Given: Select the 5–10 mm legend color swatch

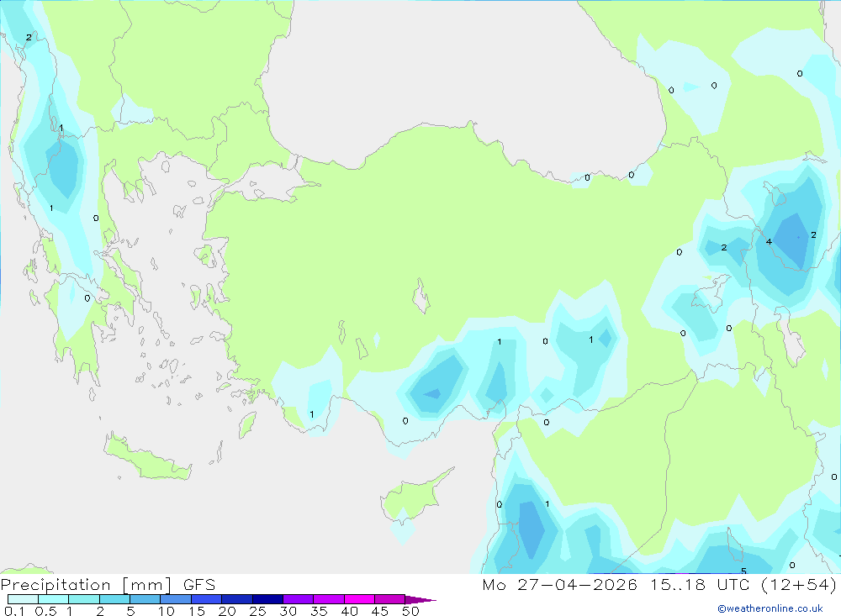Looking at the screenshot, I should click(145, 599).
